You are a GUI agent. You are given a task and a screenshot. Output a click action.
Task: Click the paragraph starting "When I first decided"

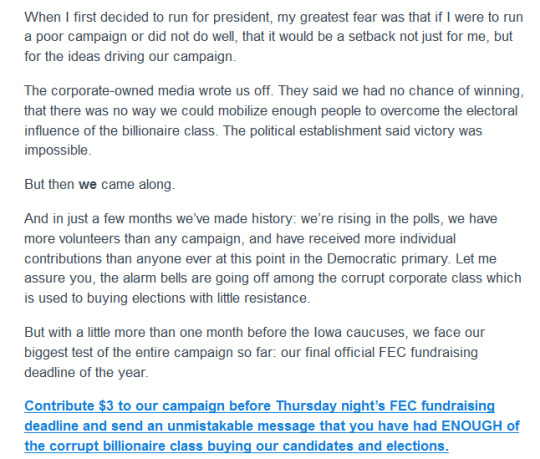coord(274,36)
